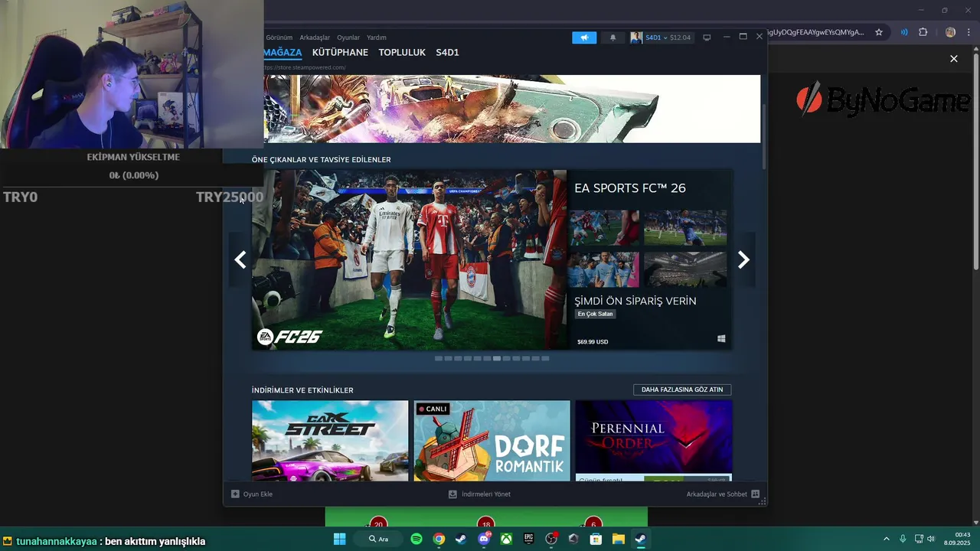Switch to the KÜTÜPHANE tab
Viewport: 980px width, 551px height.
coord(340,53)
